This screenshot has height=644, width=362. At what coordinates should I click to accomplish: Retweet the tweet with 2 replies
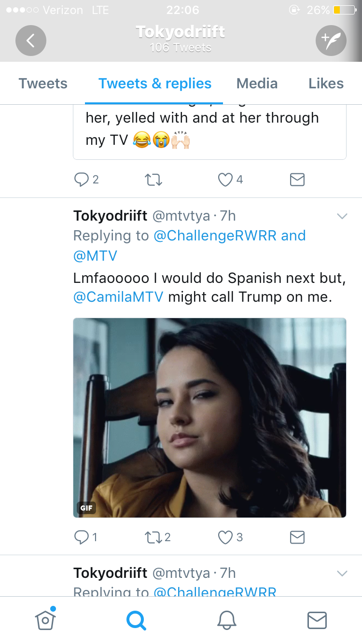[153, 180]
